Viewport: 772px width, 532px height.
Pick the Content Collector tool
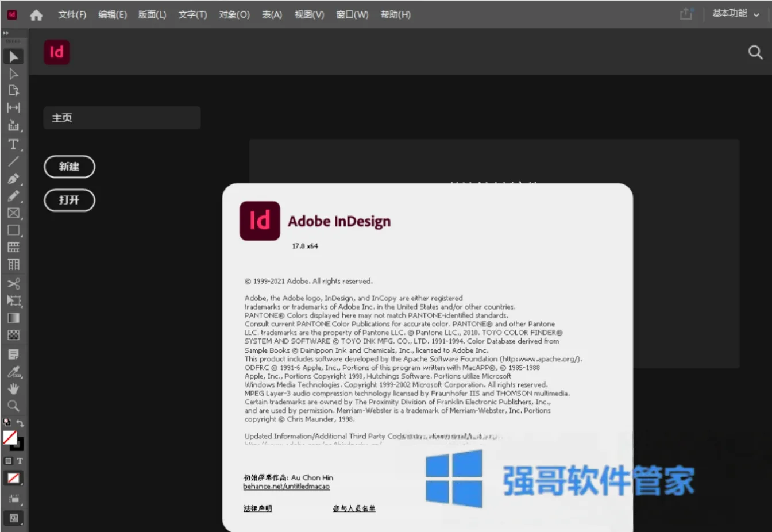pos(13,125)
